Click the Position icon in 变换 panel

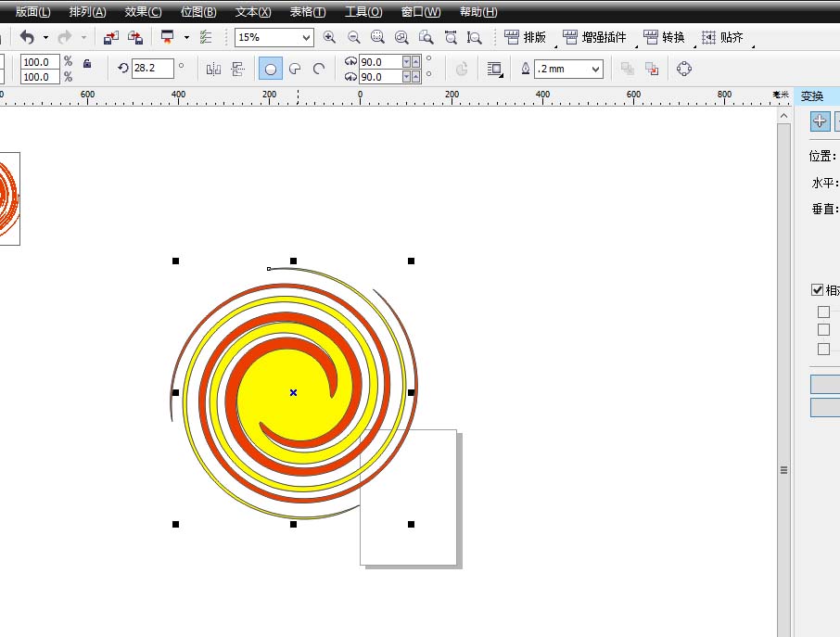click(820, 121)
